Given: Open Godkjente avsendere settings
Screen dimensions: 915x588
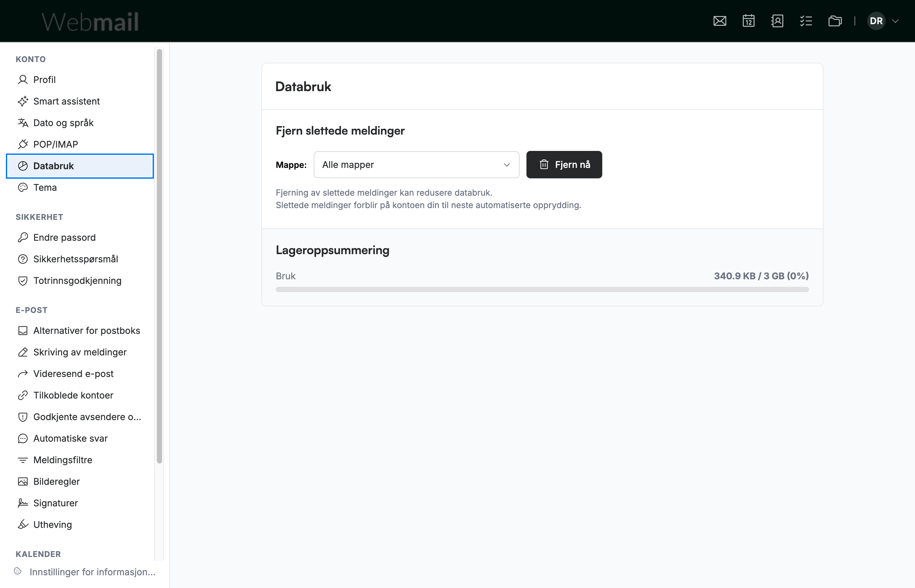Looking at the screenshot, I should point(80,417).
